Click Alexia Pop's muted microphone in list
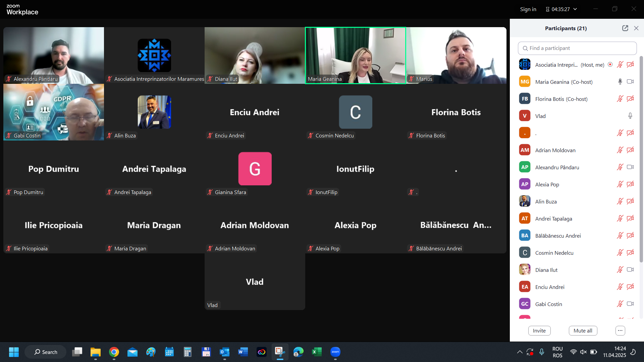644x362 pixels. tap(620, 184)
